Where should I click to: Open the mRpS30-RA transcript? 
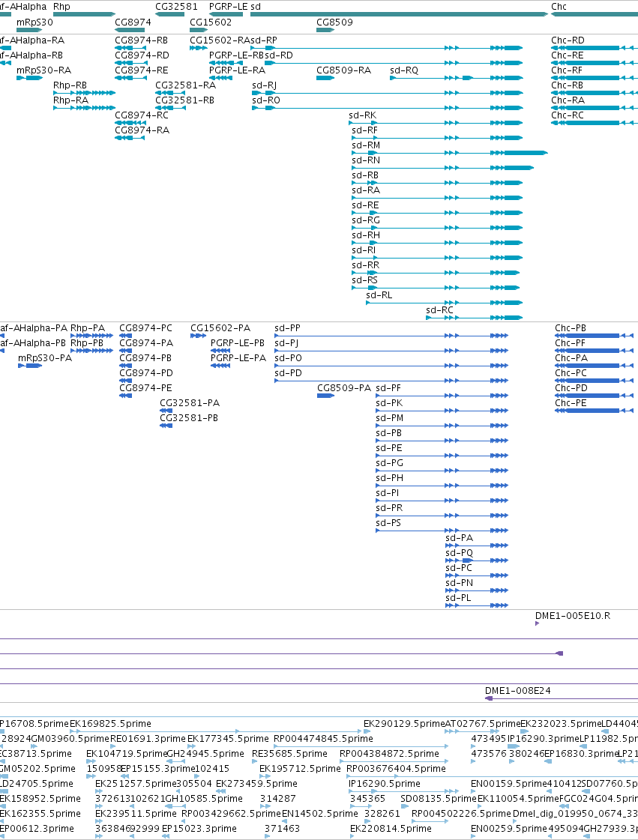pos(44,70)
